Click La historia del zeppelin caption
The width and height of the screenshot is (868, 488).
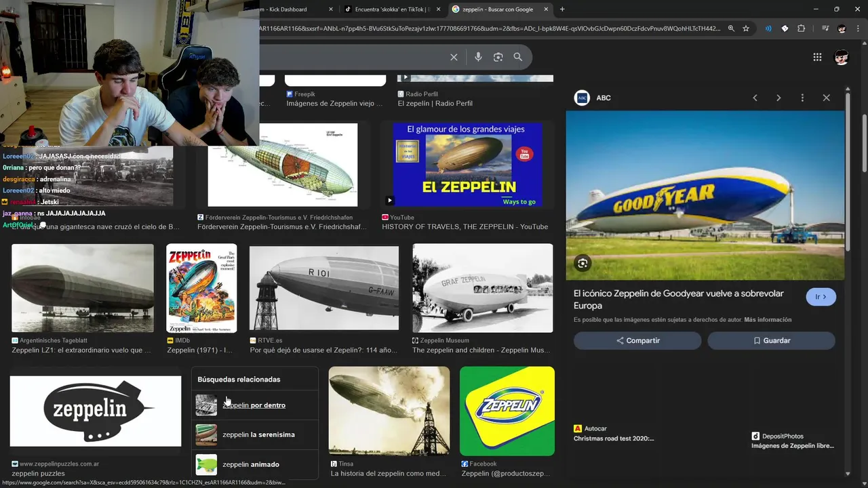click(x=389, y=474)
